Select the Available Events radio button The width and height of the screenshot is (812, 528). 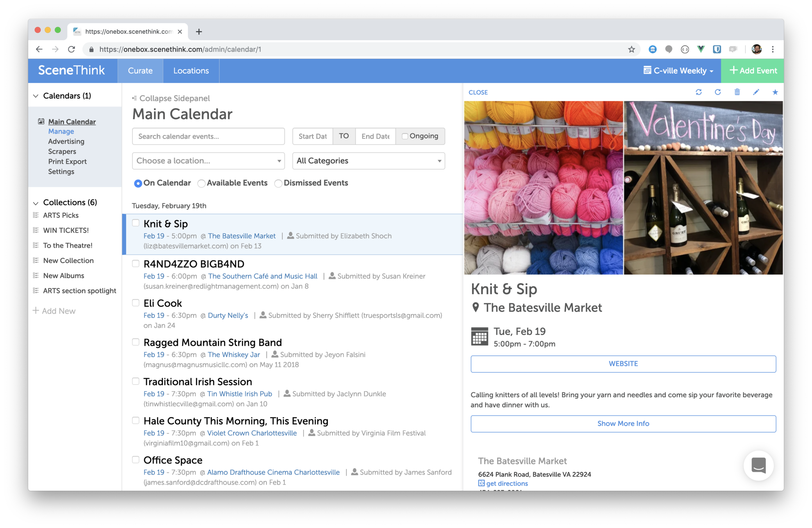point(202,183)
